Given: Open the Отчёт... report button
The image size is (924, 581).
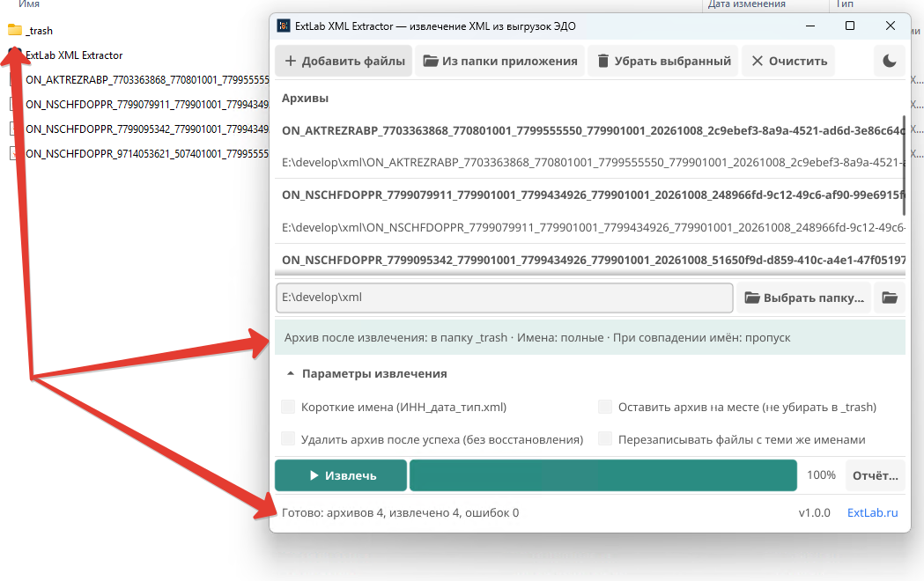Looking at the screenshot, I should click(x=875, y=475).
